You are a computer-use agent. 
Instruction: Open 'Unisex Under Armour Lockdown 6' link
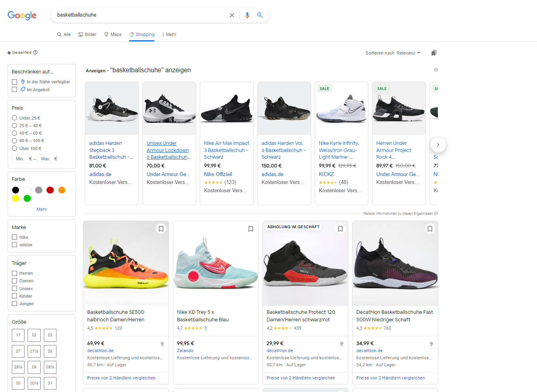tap(169, 150)
